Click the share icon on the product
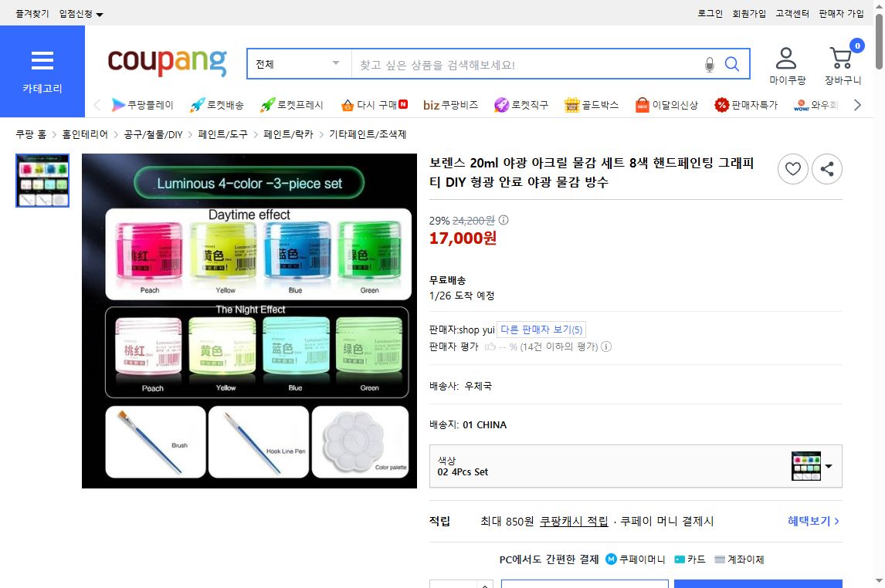Viewport: 885px width, 588px height. coord(827,169)
